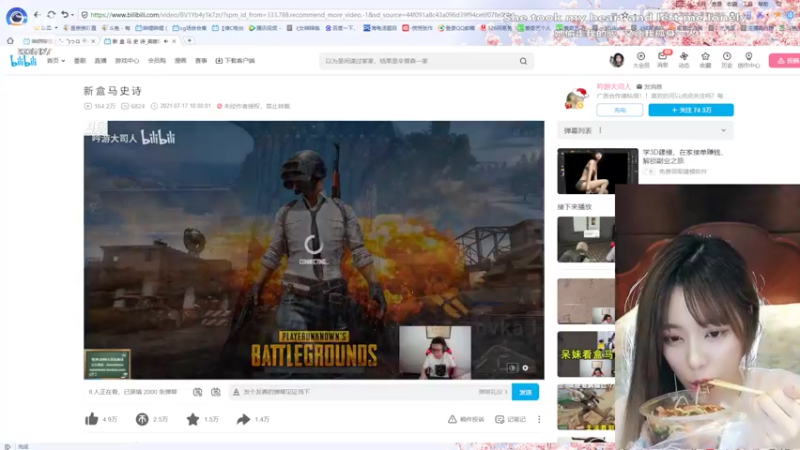Like the video with thumbs-up icon

pyautogui.click(x=92, y=419)
